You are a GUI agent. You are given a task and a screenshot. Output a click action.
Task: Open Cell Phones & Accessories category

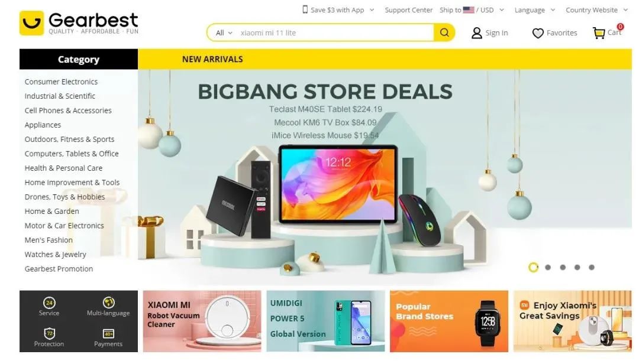click(68, 110)
